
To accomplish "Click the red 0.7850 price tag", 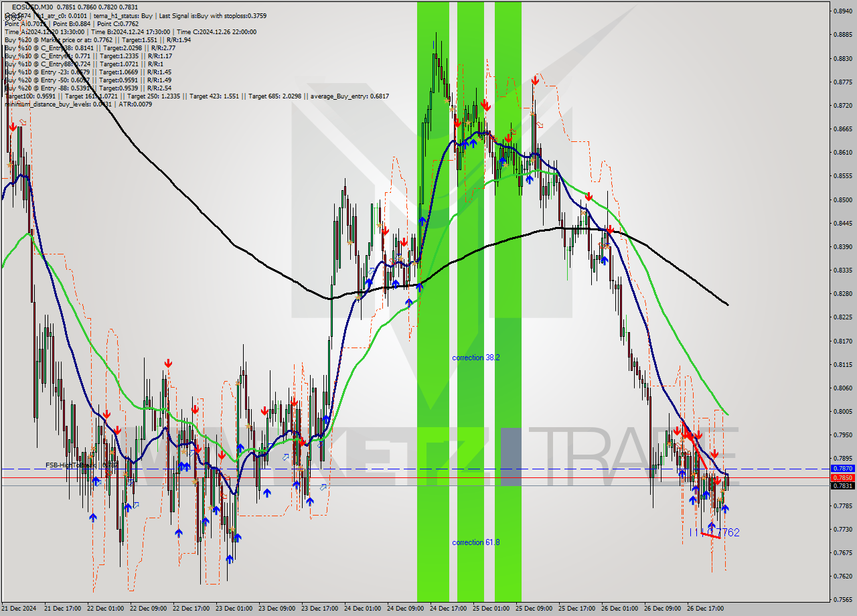I will [x=842, y=478].
